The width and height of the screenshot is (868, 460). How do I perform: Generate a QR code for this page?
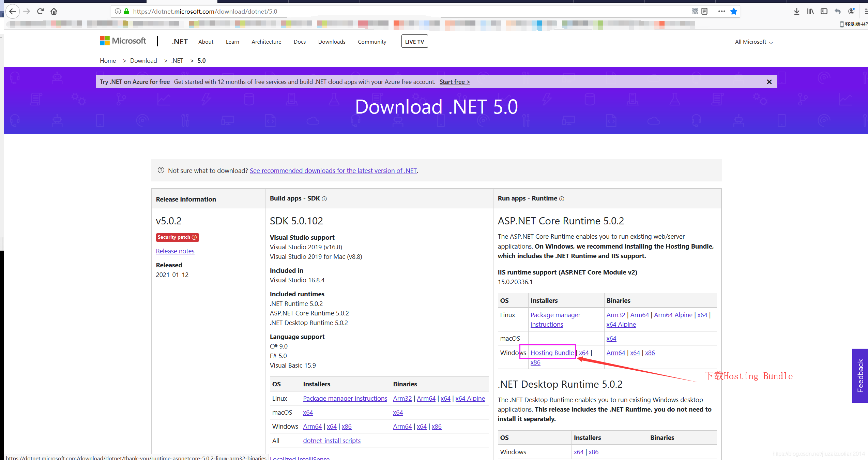(694, 11)
